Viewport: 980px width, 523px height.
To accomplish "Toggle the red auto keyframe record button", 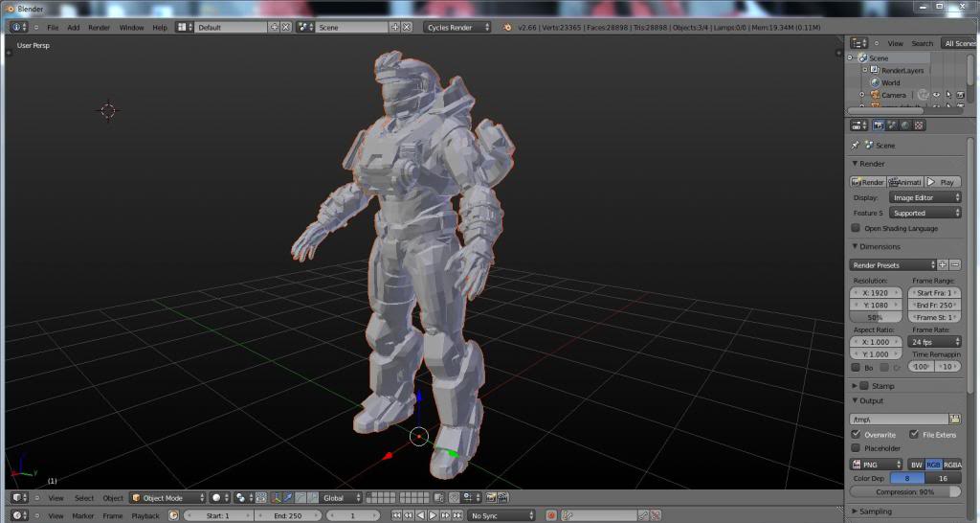I will point(551,515).
